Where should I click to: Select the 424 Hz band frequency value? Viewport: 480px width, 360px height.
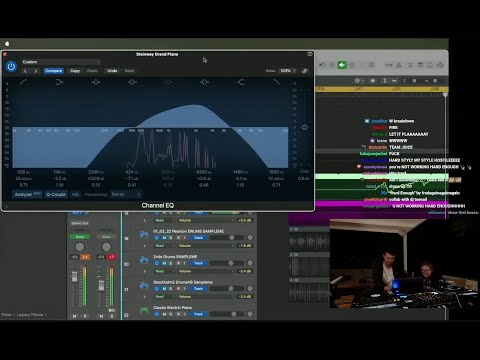coord(132,172)
